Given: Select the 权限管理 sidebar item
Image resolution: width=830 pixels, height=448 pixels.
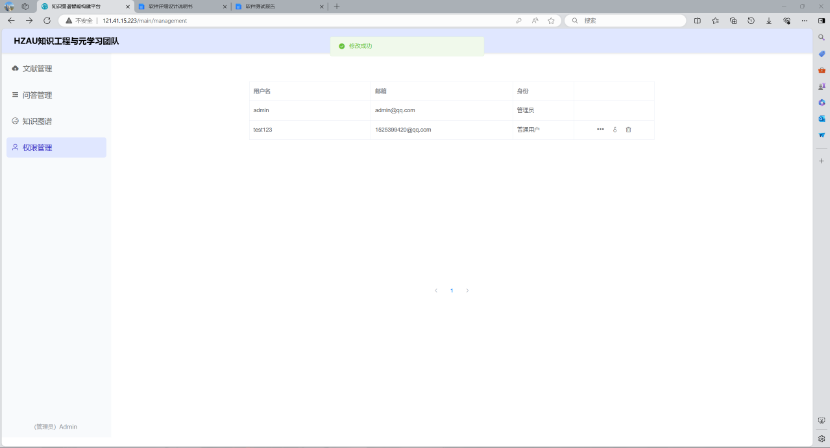Looking at the screenshot, I should [x=37, y=147].
